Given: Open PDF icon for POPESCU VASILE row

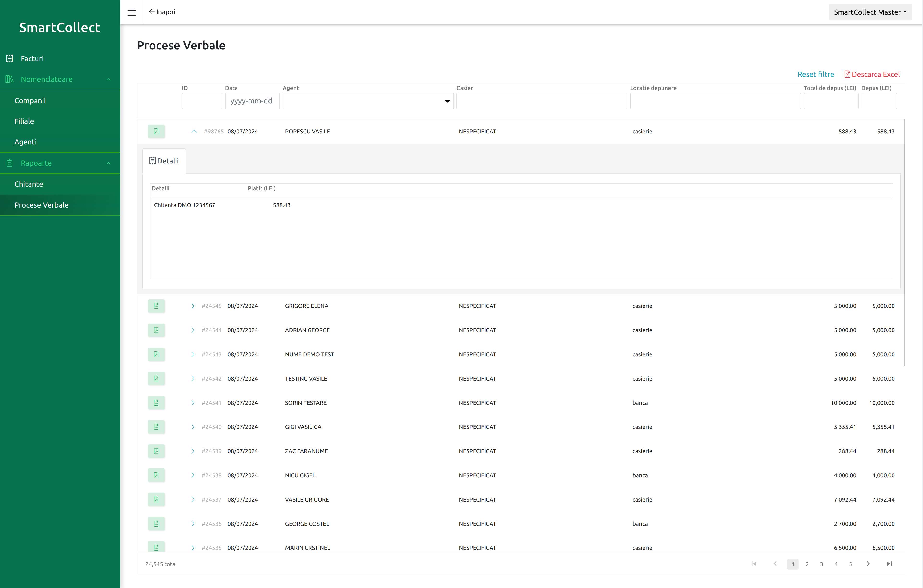Looking at the screenshot, I should [x=156, y=131].
